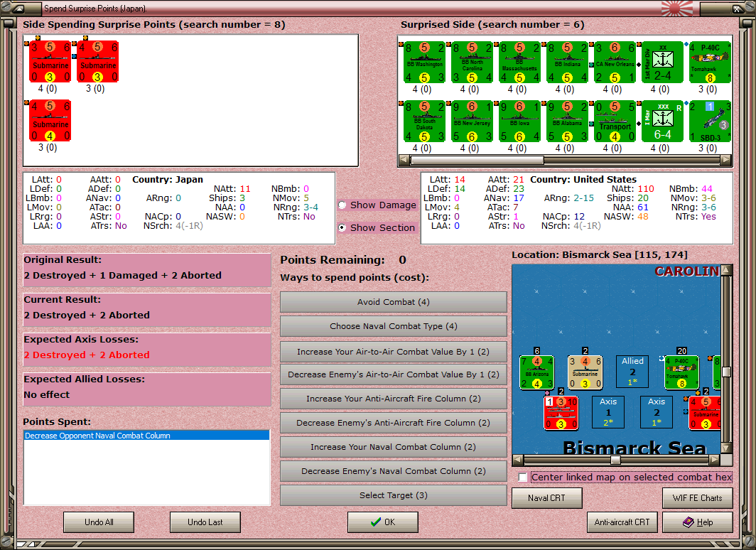756x550 pixels.
Task: Select the CA New Orleans cruiser counter
Action: tap(615, 63)
